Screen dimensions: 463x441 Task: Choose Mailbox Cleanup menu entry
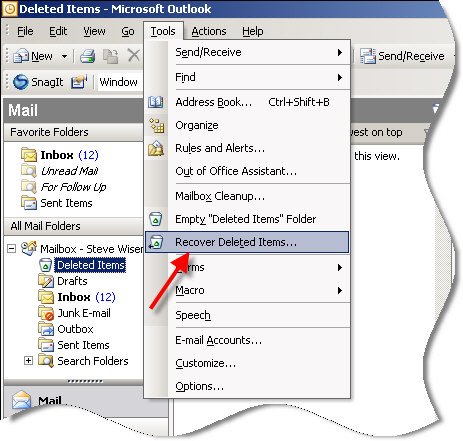[x=247, y=196]
